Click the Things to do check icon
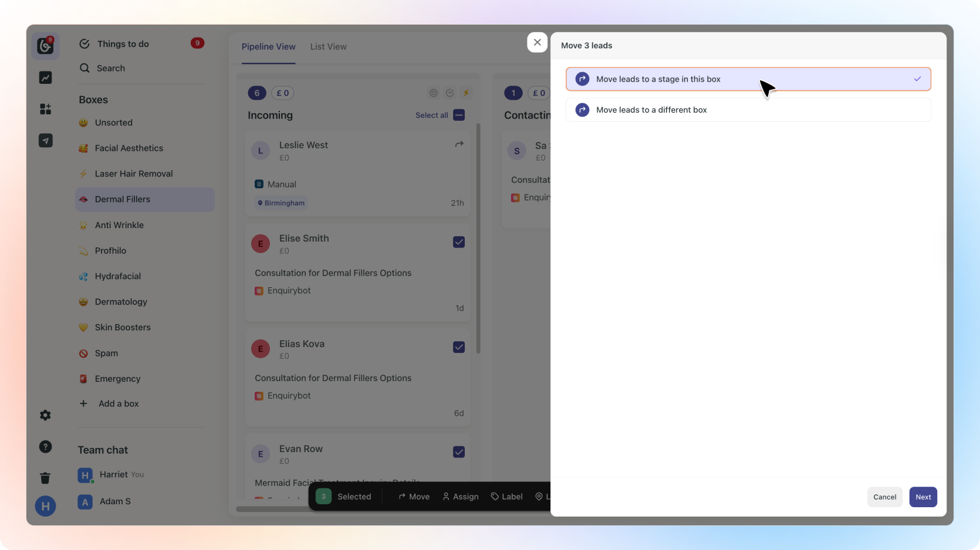 [x=85, y=44]
